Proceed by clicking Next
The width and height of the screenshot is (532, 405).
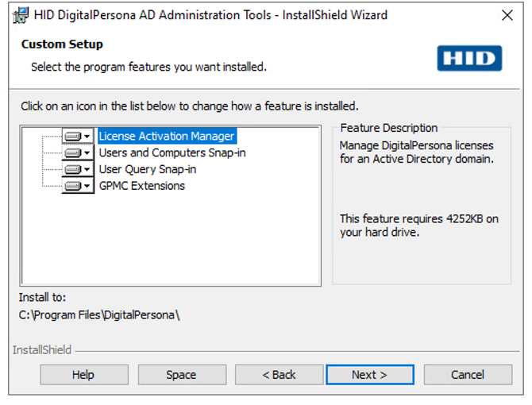369,375
